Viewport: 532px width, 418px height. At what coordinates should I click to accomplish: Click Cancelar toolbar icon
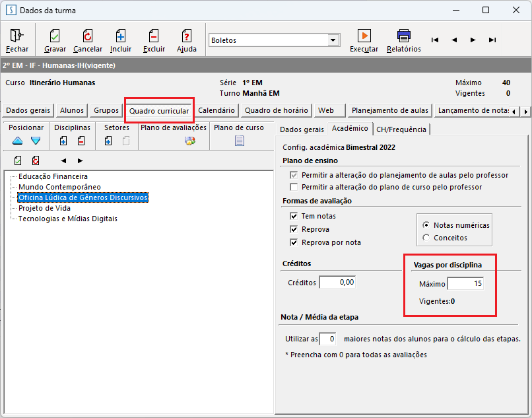click(x=88, y=35)
